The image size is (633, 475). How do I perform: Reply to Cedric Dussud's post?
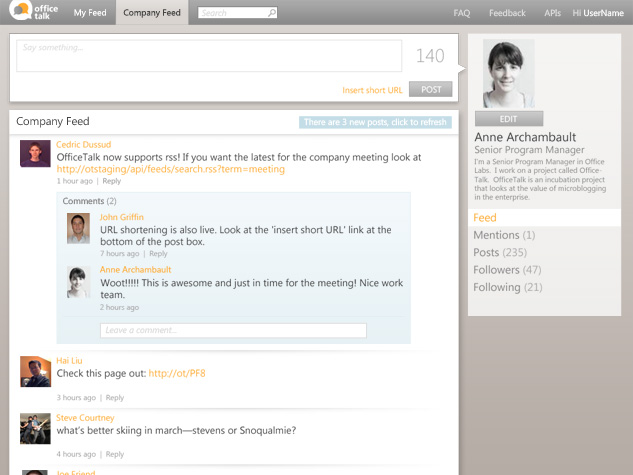[111, 181]
